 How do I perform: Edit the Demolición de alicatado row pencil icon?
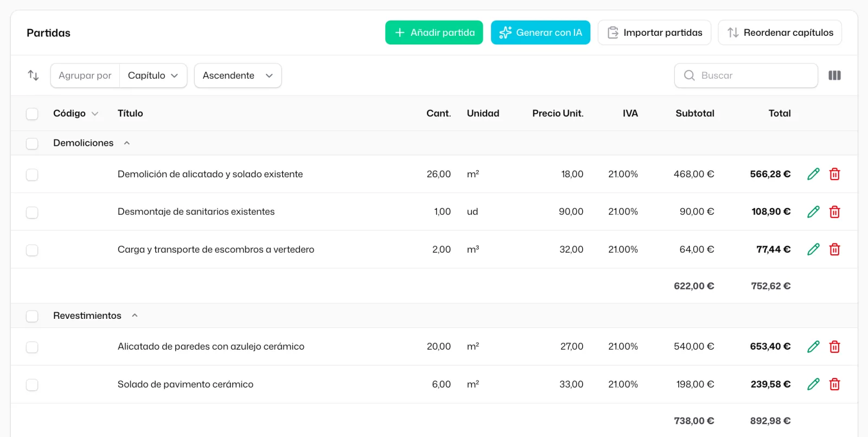813,174
